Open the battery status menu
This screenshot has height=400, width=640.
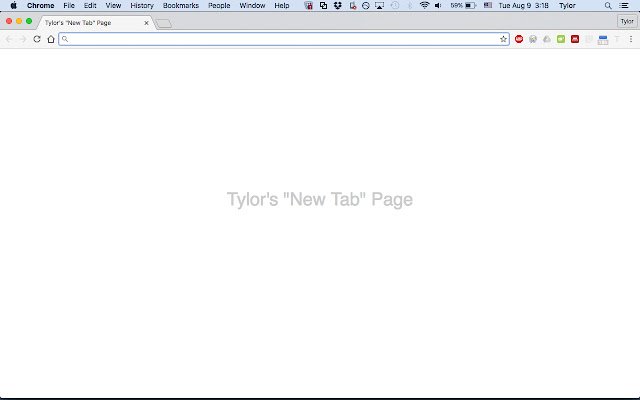[471, 6]
